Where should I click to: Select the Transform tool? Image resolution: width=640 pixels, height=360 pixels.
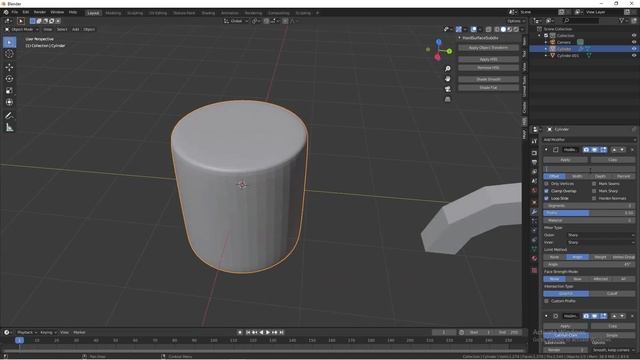click(9, 102)
